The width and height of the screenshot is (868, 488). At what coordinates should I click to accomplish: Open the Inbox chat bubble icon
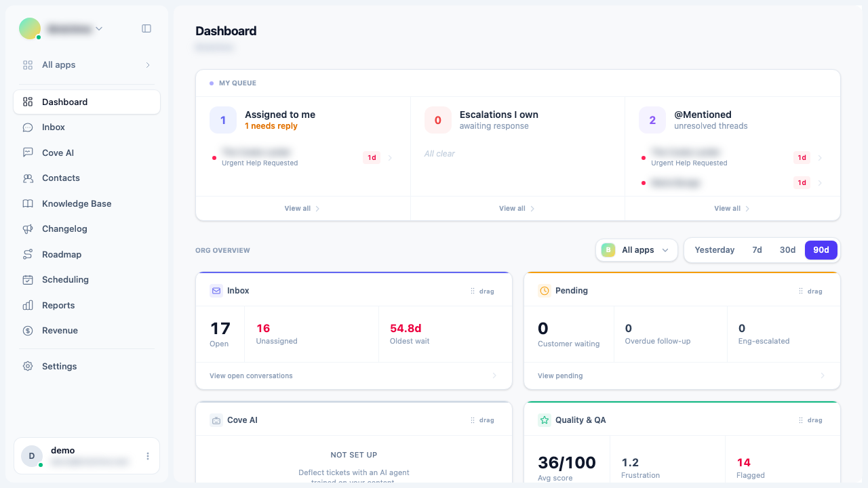tap(28, 127)
